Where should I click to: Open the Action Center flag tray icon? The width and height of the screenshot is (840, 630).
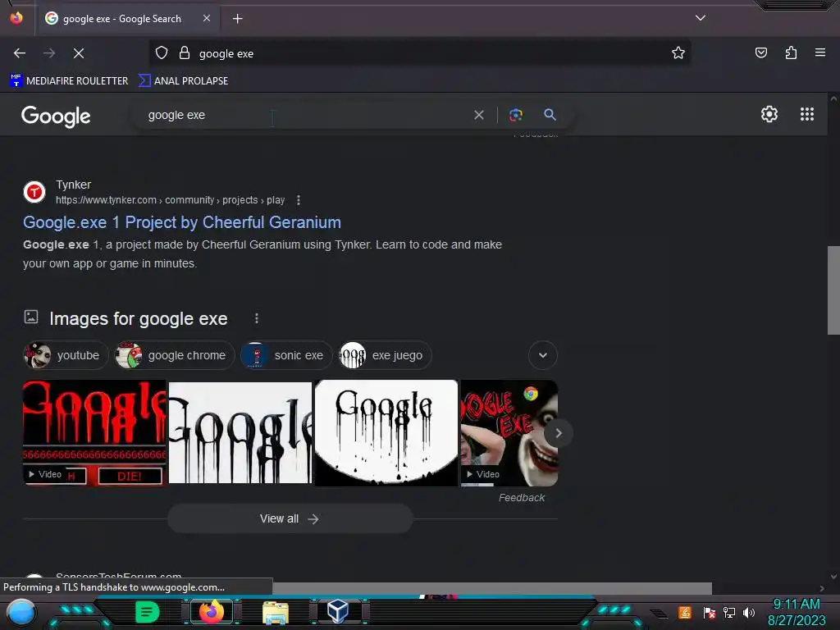click(709, 612)
